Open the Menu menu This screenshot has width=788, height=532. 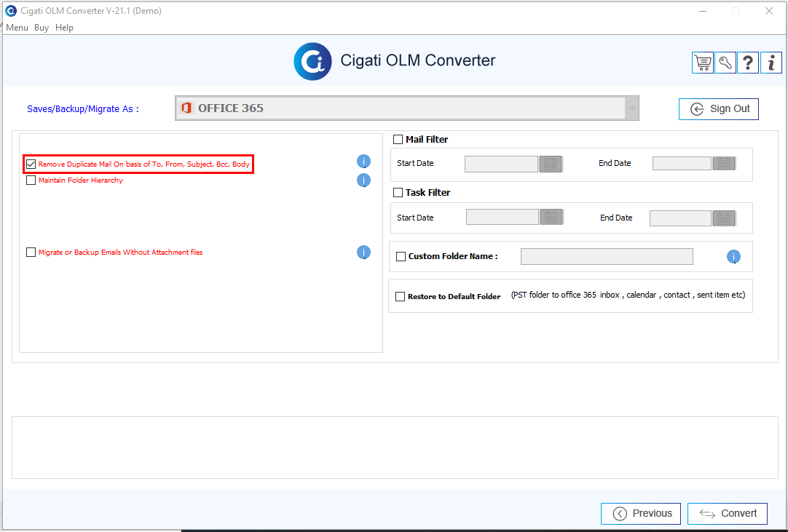pyautogui.click(x=17, y=28)
